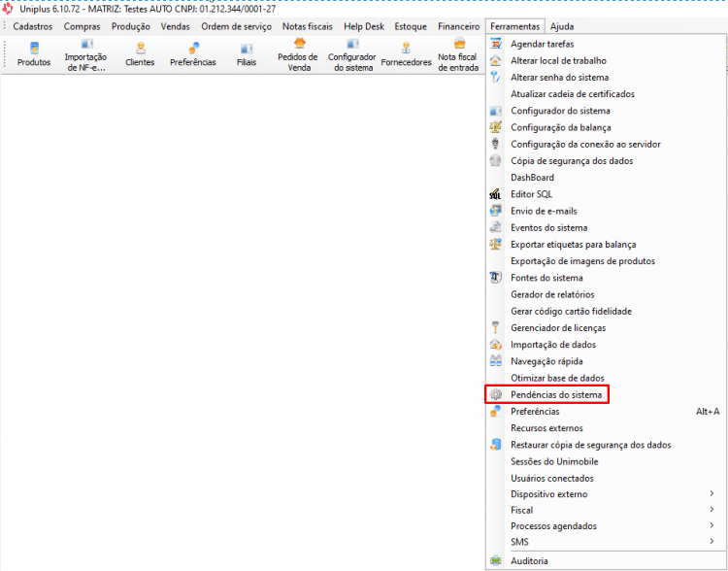Open the Ordem de serviço menu

[236, 26]
